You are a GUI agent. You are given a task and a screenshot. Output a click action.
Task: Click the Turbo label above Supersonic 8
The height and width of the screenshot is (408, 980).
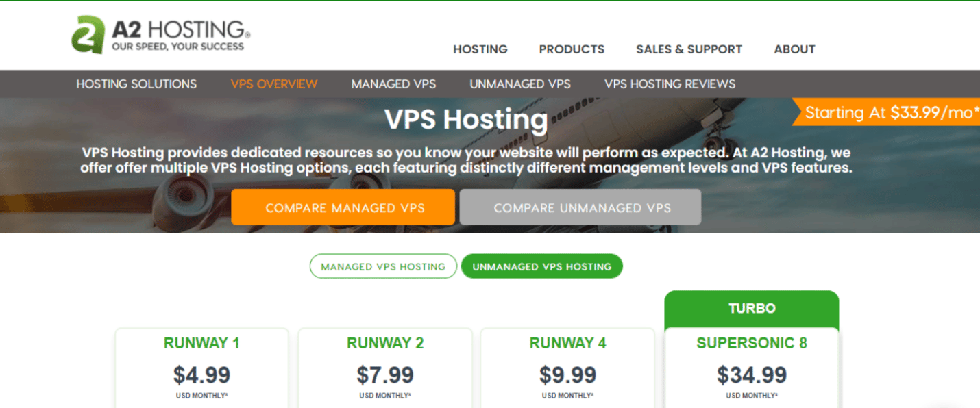coord(752,309)
